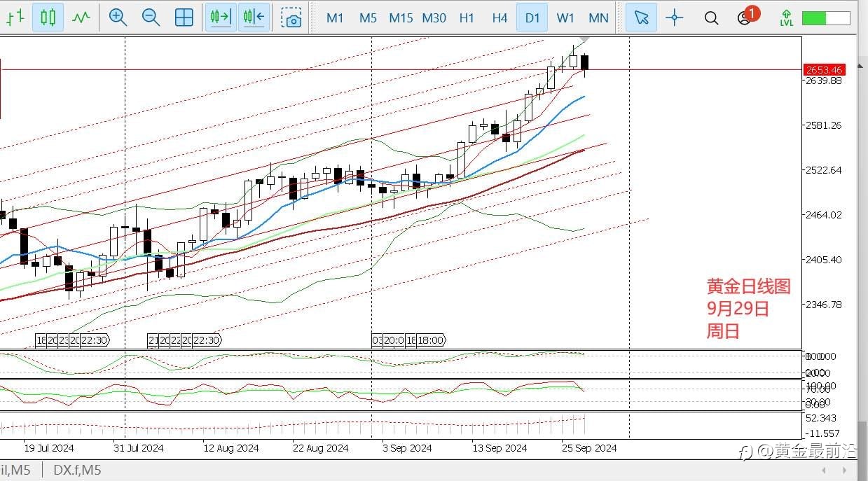Tile chart windows with grid icon
The width and height of the screenshot is (868, 481).
point(184,18)
